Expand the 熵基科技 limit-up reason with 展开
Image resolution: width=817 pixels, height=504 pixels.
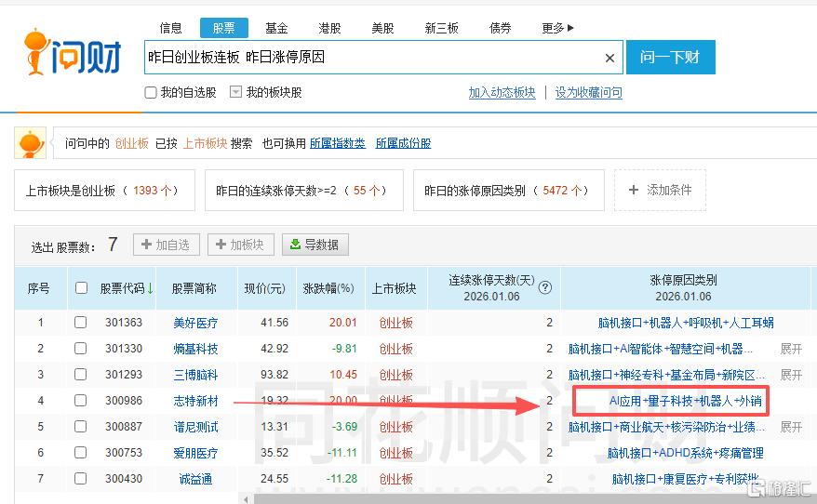[791, 349]
